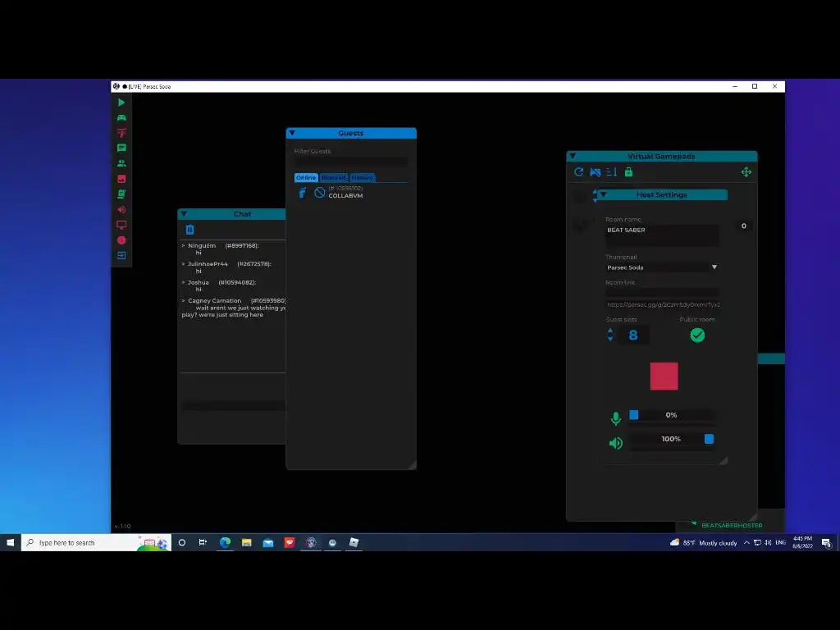Open the gamepads panel from the sidebar
The image size is (840, 630).
pos(121,117)
